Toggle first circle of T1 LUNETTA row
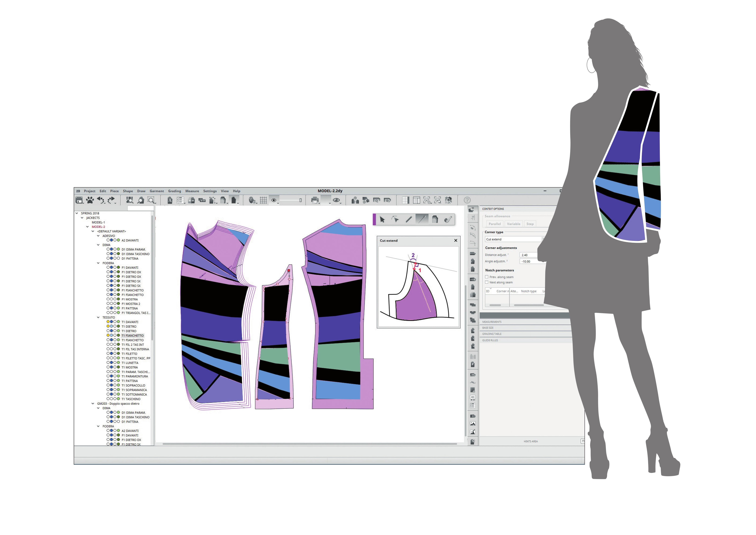Image resolution: width=756 pixels, height=535 pixels. [108, 363]
